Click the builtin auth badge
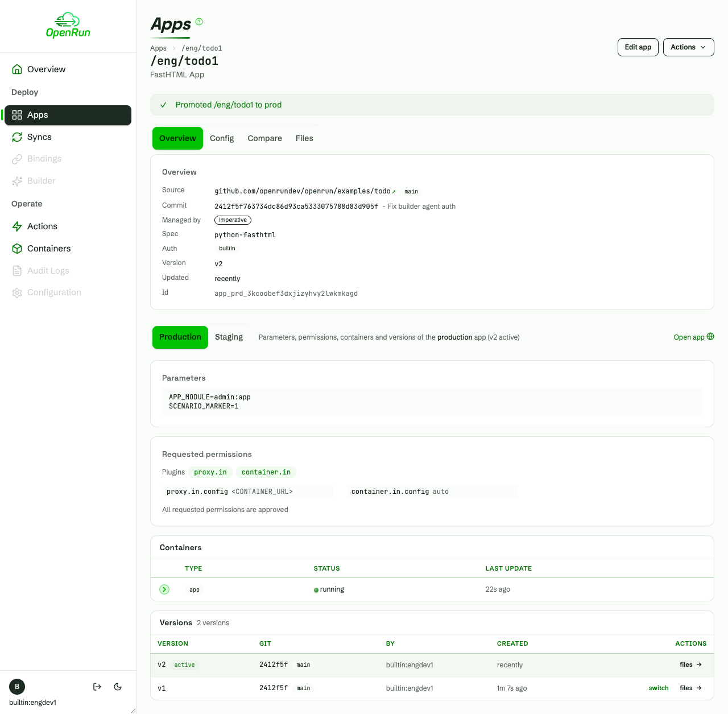Image resolution: width=728 pixels, height=714 pixels. (x=227, y=249)
